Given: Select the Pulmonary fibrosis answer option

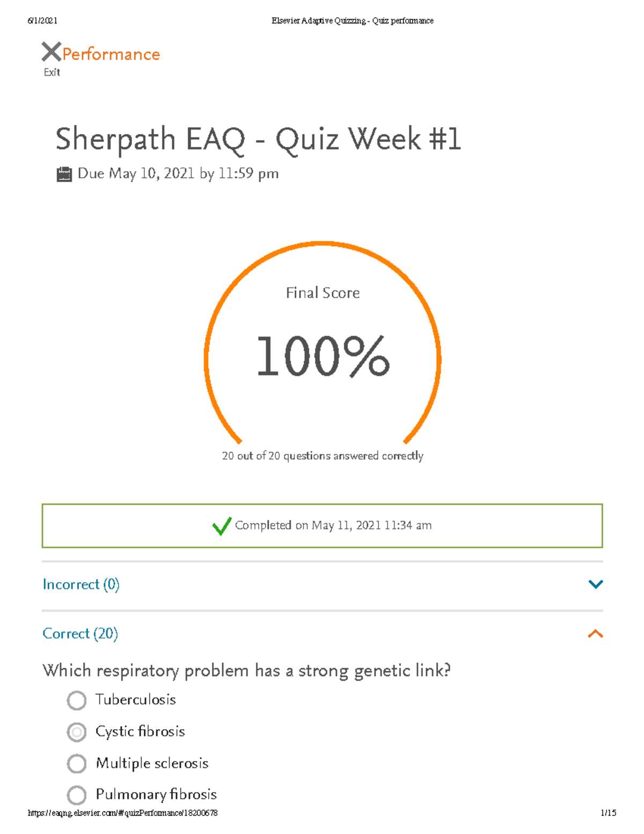Looking at the screenshot, I should coord(155,795).
